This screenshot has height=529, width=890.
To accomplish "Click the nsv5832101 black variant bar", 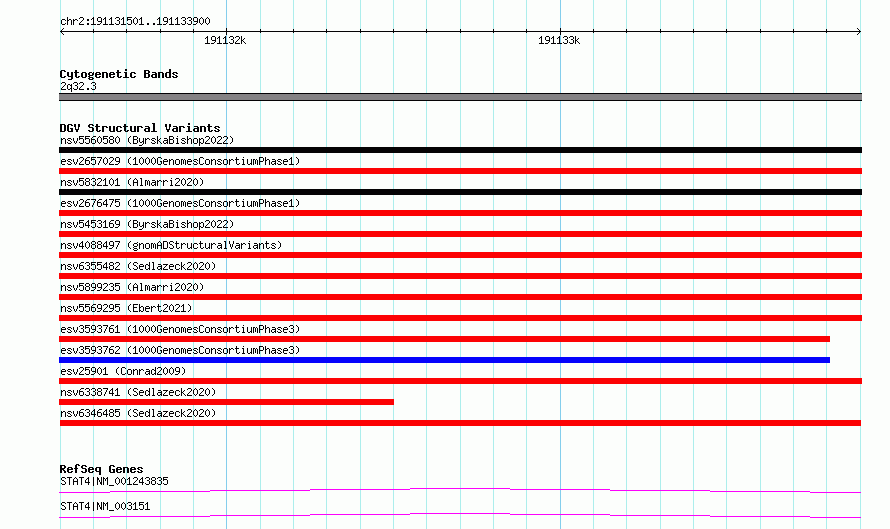I will click(460, 192).
